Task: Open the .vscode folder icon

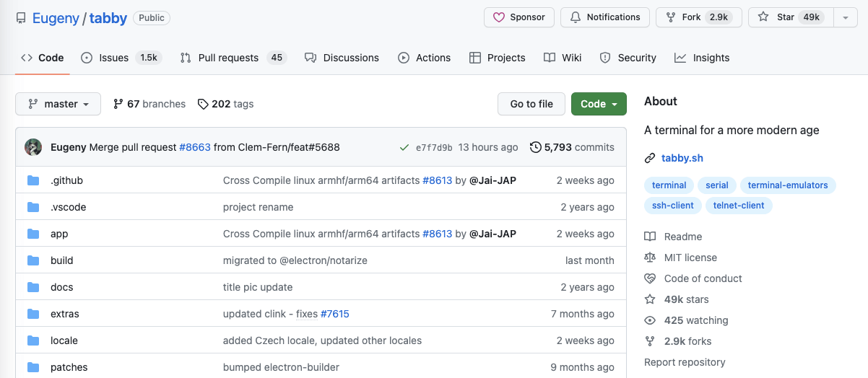Action: tap(33, 207)
